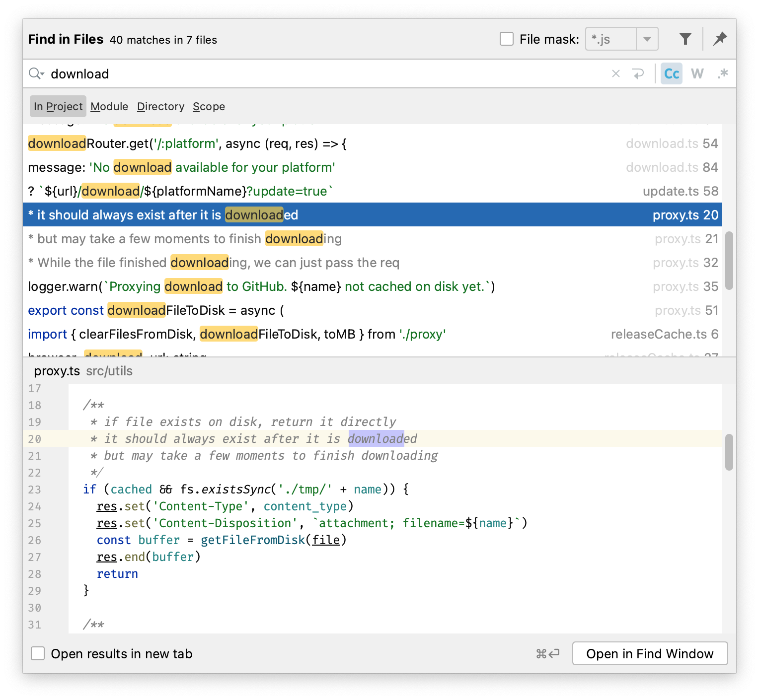This screenshot has height=700, width=759.
Task: Click line number 23 in preview gutter
Action: pyautogui.click(x=34, y=490)
